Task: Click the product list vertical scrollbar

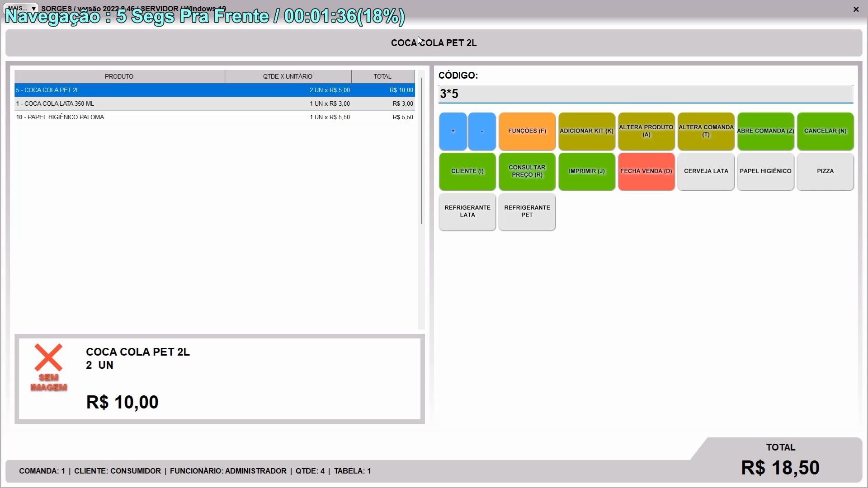Action: tap(421, 151)
